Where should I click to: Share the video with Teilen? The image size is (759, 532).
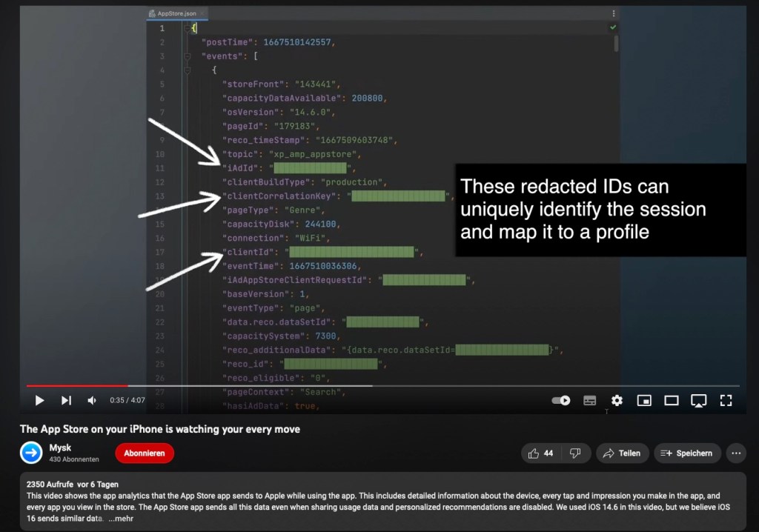click(622, 453)
